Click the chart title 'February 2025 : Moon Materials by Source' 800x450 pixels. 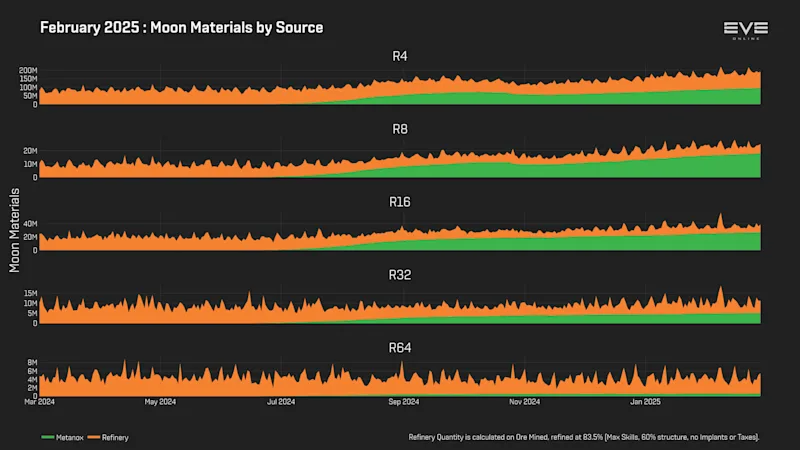coord(182,28)
